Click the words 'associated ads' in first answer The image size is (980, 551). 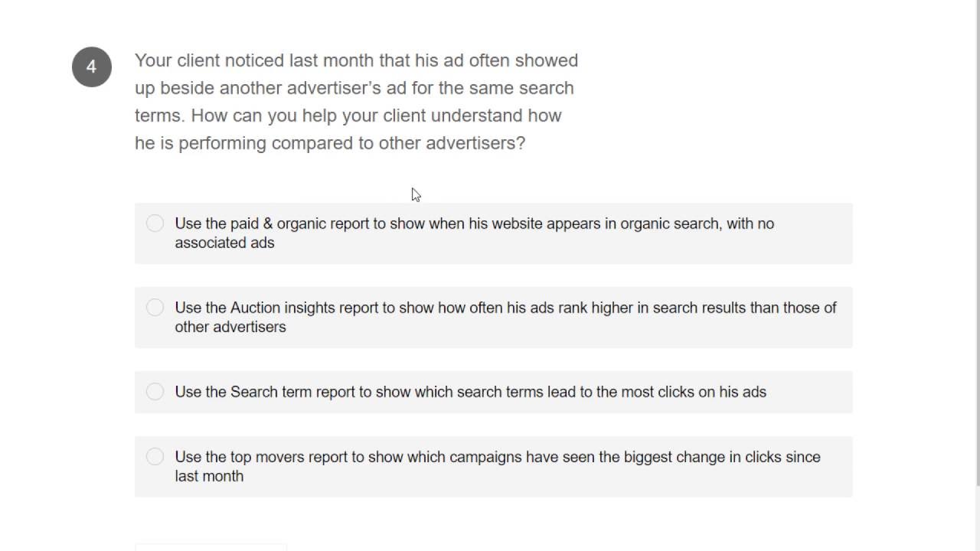(224, 243)
